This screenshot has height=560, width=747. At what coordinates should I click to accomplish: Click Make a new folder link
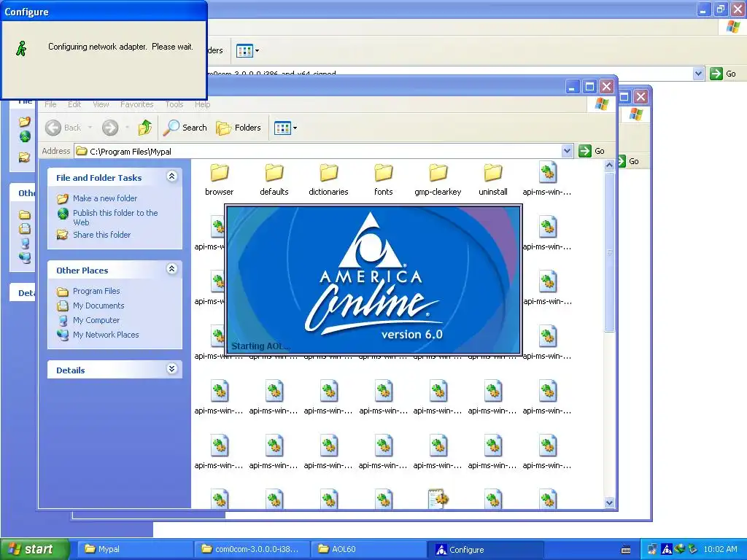105,198
